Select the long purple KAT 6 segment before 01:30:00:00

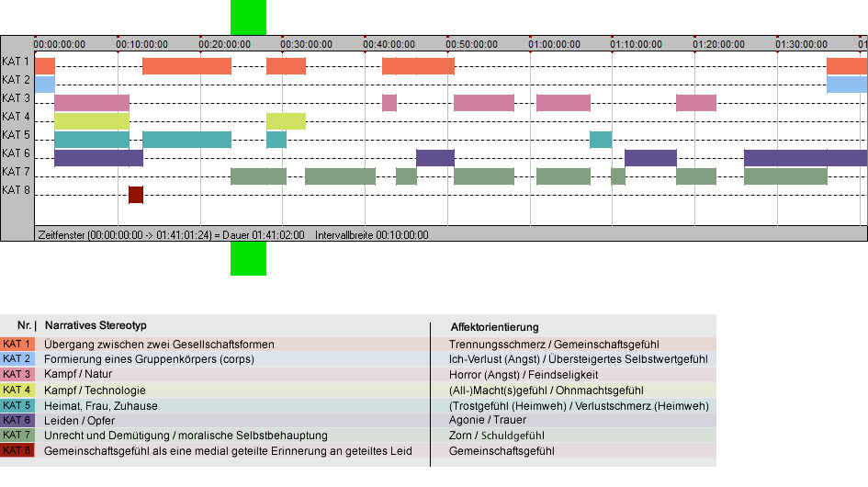tap(806, 158)
